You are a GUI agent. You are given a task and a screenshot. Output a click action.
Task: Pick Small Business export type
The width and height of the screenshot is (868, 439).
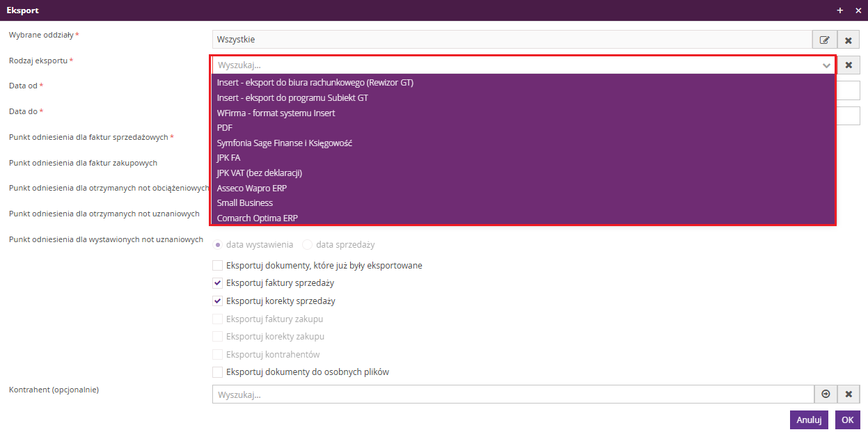(x=523, y=203)
